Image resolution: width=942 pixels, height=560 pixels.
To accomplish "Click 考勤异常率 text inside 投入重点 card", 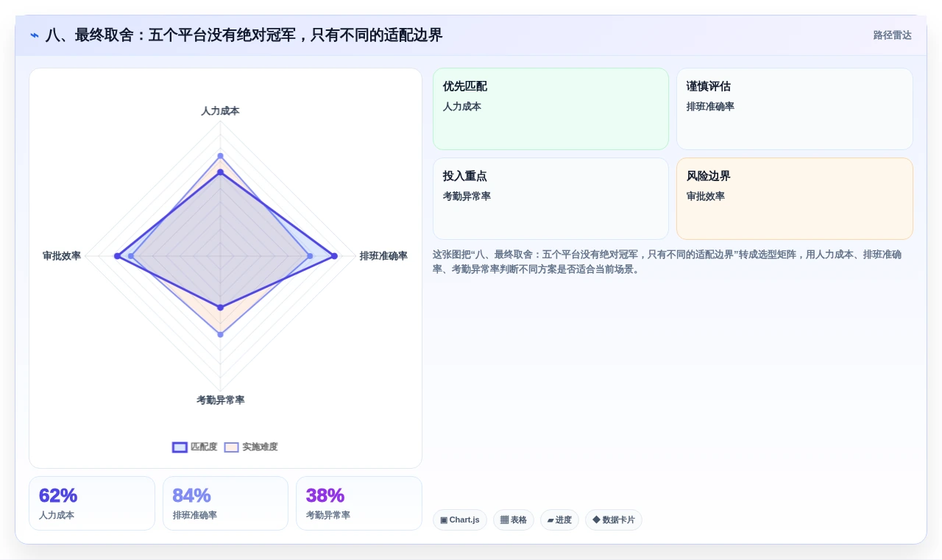I will click(x=467, y=196).
